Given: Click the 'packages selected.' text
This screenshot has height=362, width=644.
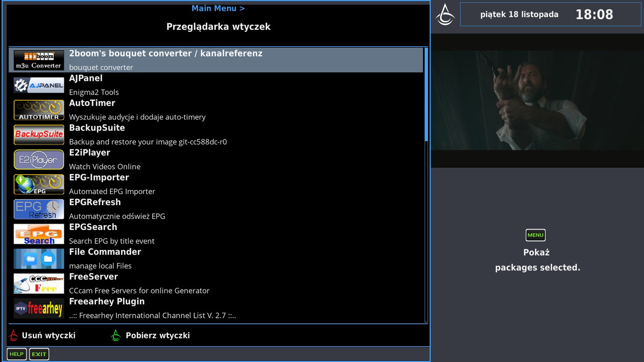Looking at the screenshot, I should tap(537, 267).
